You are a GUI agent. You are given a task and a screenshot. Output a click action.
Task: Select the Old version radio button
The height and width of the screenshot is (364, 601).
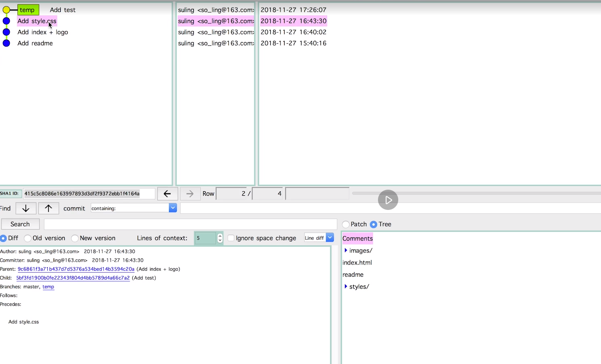(28, 238)
